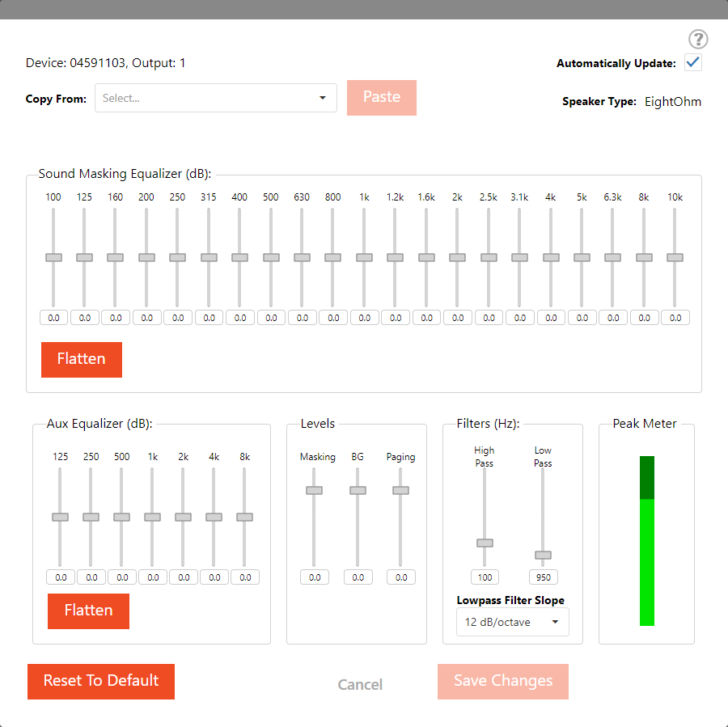Click the Paging level slider handle
Viewport: 728px width, 727px height.
[x=400, y=491]
